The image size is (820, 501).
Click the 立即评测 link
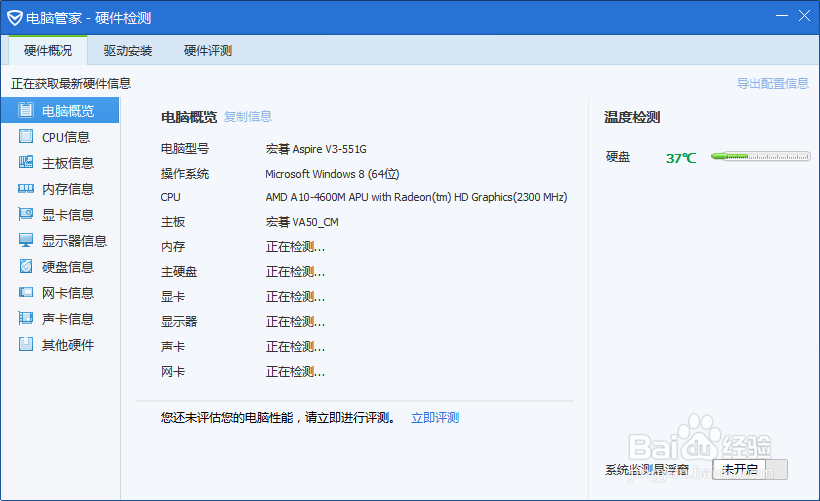click(x=435, y=418)
